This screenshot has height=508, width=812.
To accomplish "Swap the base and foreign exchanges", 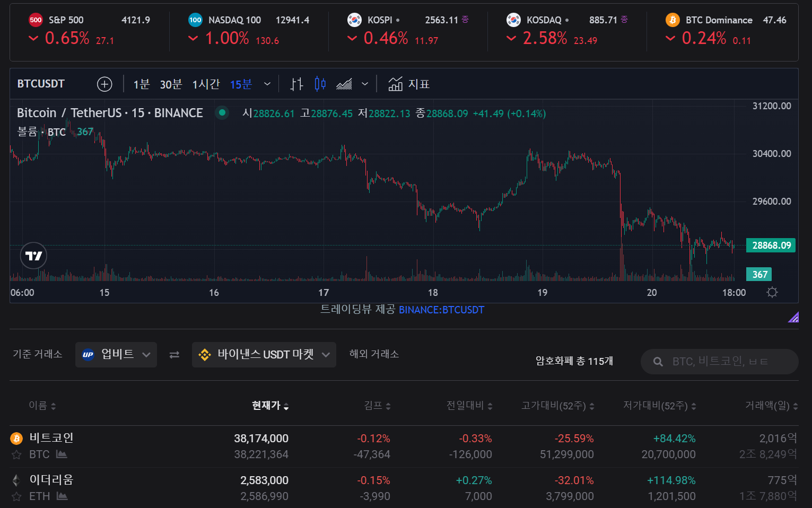I will (x=174, y=355).
